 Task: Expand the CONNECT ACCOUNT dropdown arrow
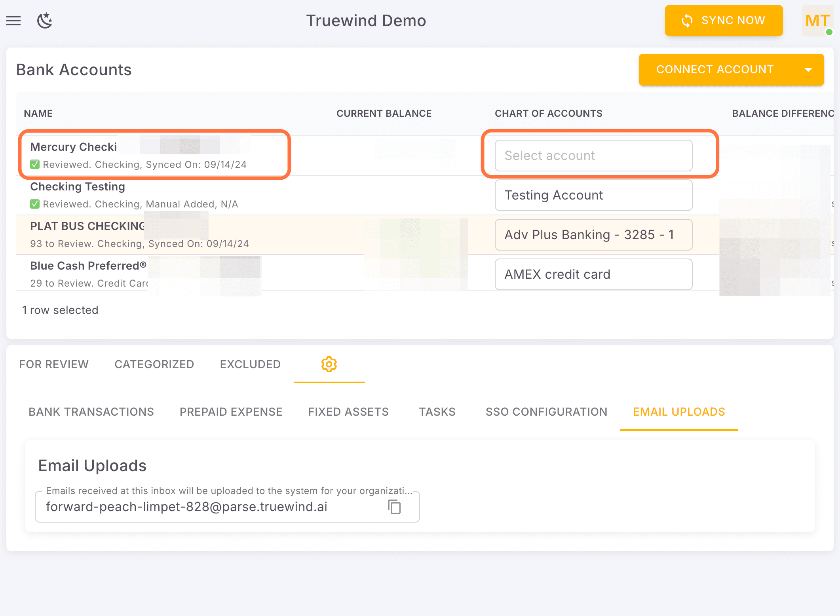(808, 70)
